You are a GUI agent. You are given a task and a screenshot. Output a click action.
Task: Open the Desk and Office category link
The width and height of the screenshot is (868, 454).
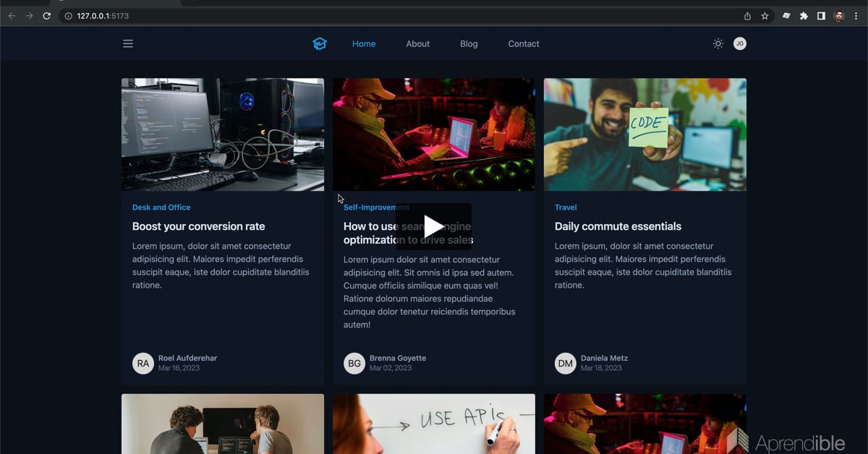(161, 207)
